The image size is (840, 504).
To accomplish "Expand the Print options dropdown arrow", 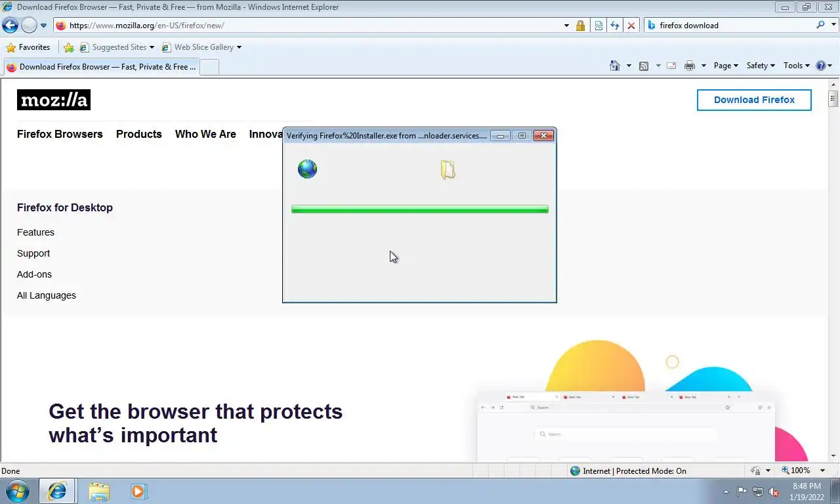I will coord(703,66).
